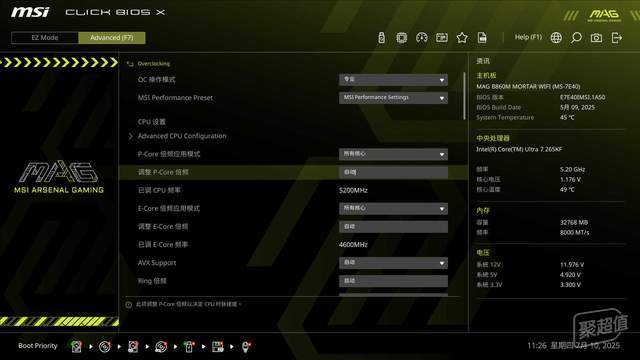Expand Advanced CPU Configuration submenu
Viewport: 640px width, 360px height.
pos(178,136)
